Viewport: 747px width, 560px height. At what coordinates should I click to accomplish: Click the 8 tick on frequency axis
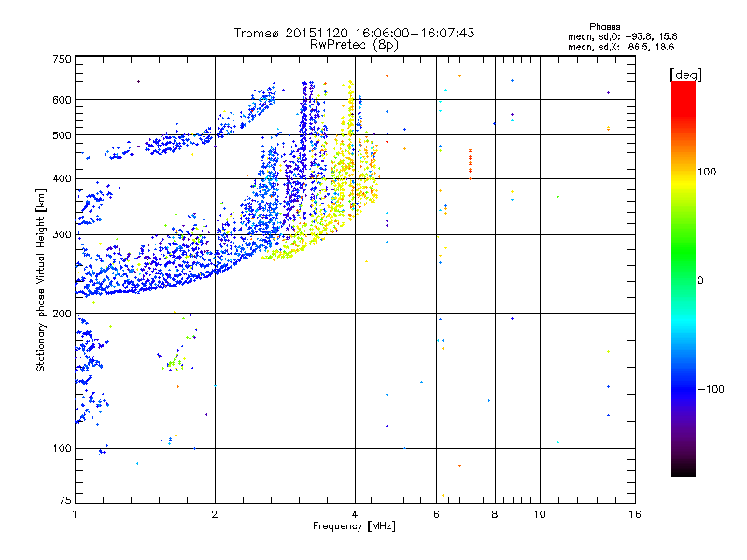tap(494, 514)
